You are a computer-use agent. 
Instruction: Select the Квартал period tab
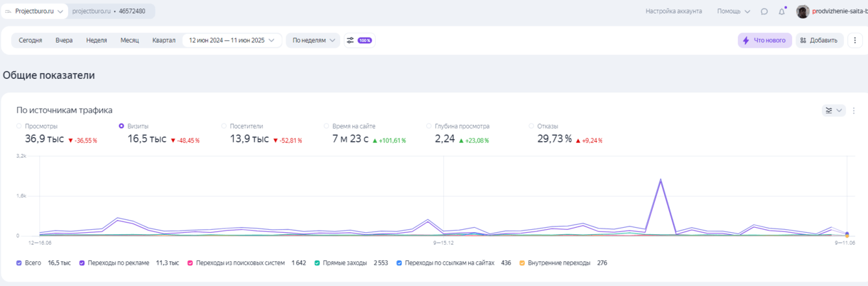pyautogui.click(x=164, y=40)
